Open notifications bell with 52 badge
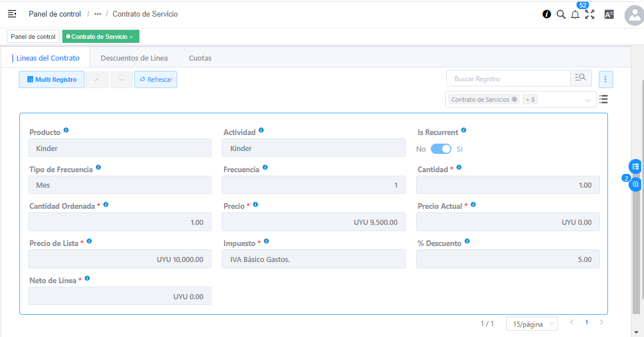The height and width of the screenshot is (337, 644). (x=575, y=15)
